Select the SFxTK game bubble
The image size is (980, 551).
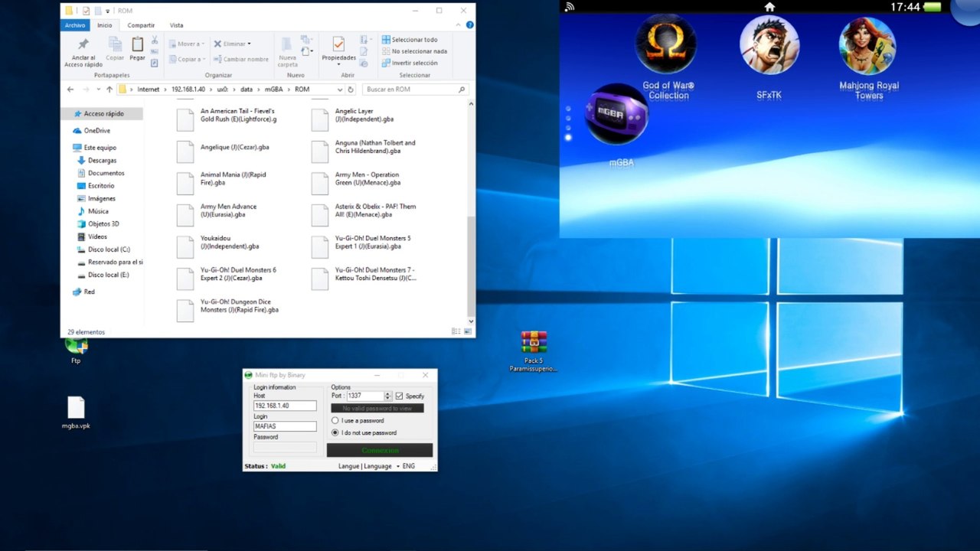[x=769, y=44]
